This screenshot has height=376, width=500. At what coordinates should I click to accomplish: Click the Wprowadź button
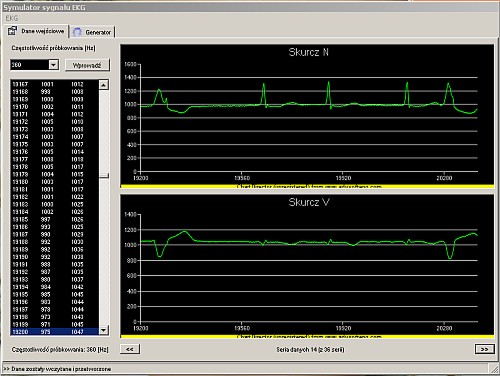click(x=87, y=65)
